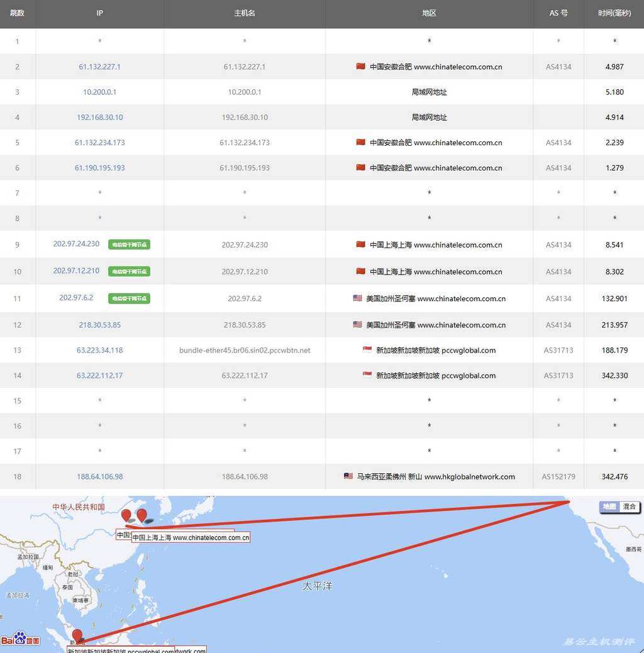Click the IP column header

point(99,13)
